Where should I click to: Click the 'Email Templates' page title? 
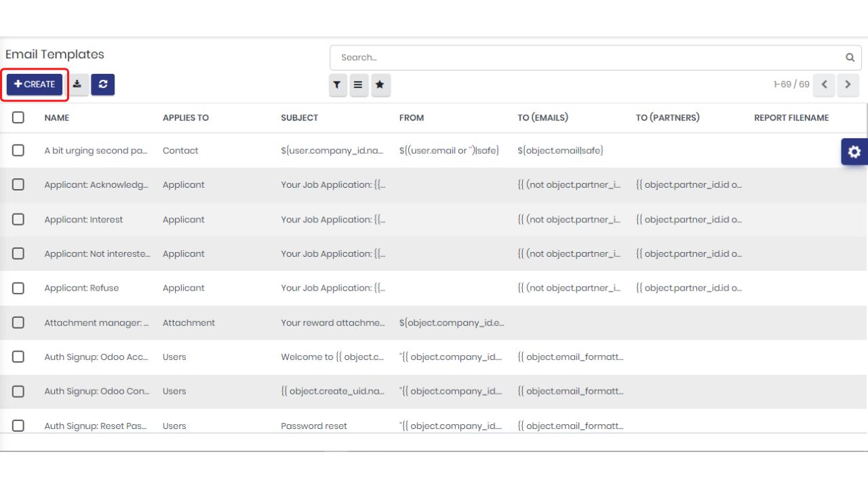55,54
